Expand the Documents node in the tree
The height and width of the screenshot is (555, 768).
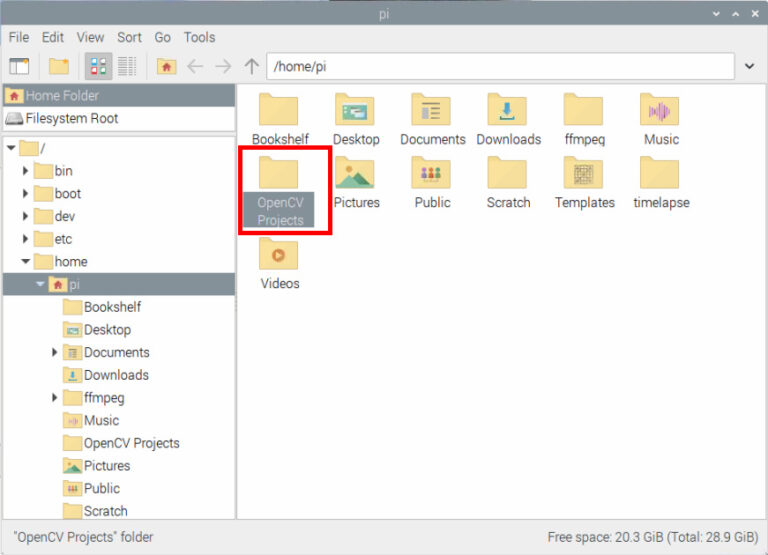pyautogui.click(x=55, y=353)
